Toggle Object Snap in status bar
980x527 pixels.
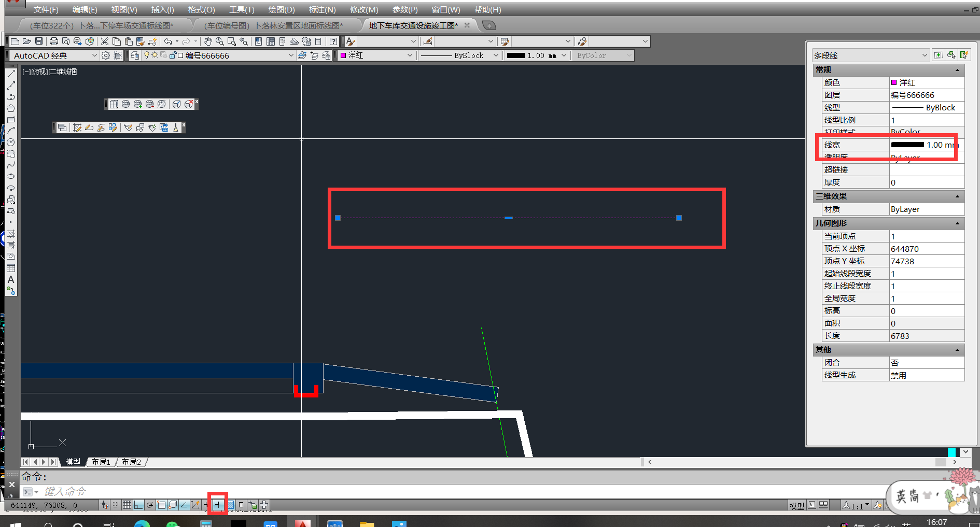[x=161, y=505]
